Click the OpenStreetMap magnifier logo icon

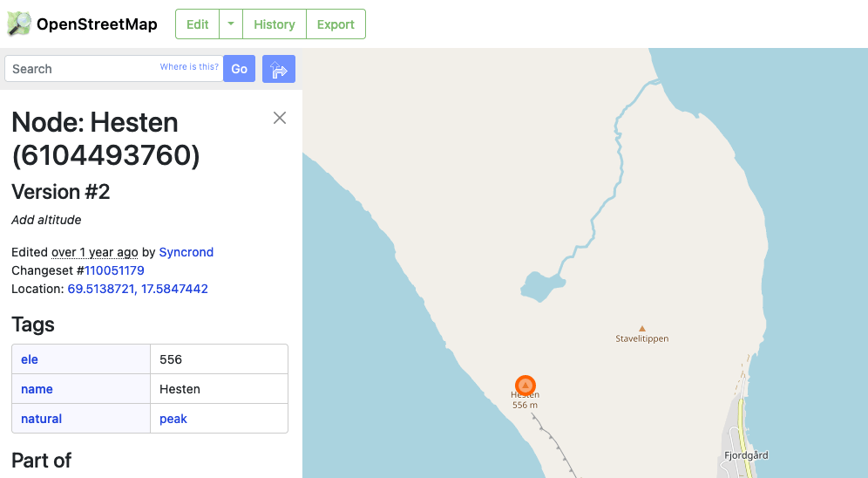(x=19, y=24)
